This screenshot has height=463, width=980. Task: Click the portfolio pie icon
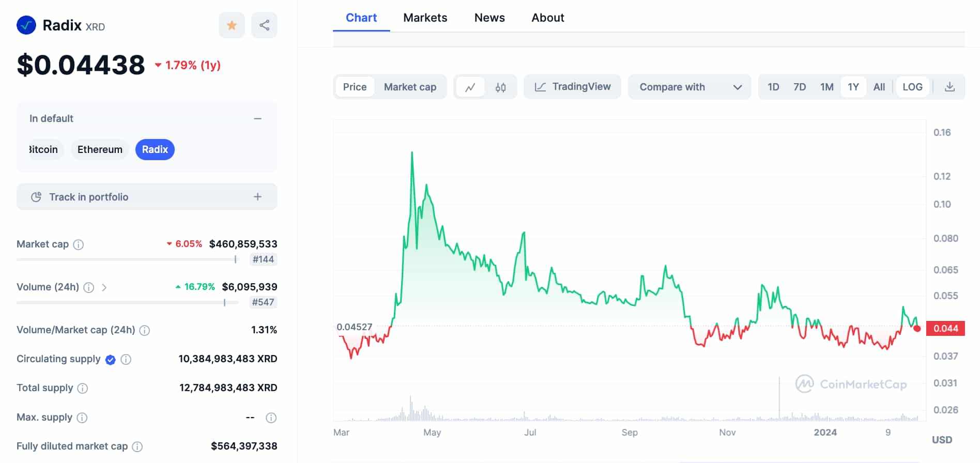(36, 197)
